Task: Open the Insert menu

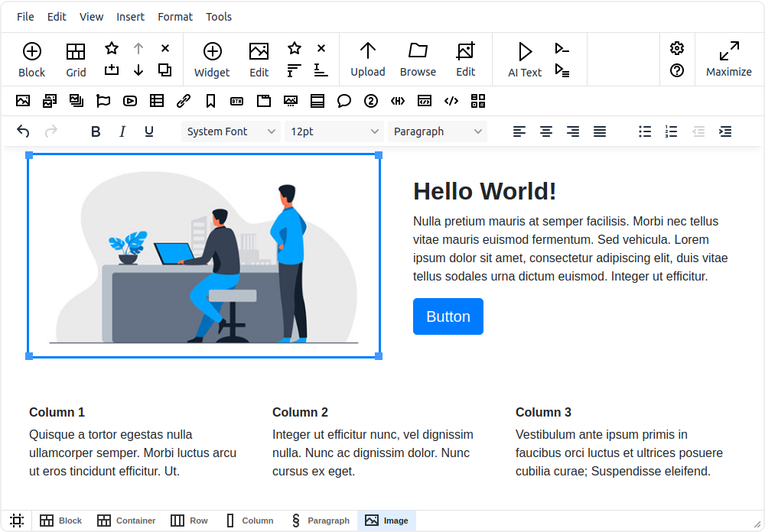Action: 130,17
